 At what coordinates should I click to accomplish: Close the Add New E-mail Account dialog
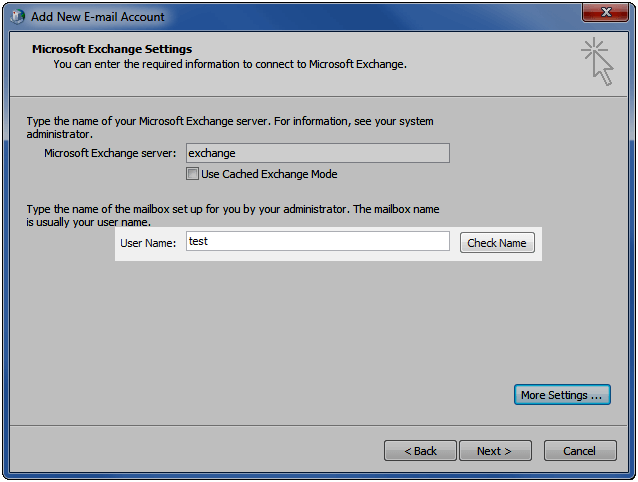605,12
